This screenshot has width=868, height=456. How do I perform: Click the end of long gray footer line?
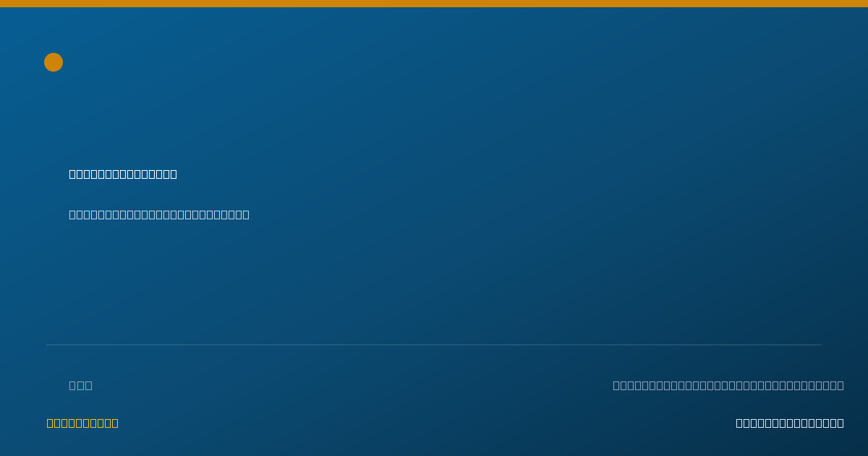click(841, 385)
